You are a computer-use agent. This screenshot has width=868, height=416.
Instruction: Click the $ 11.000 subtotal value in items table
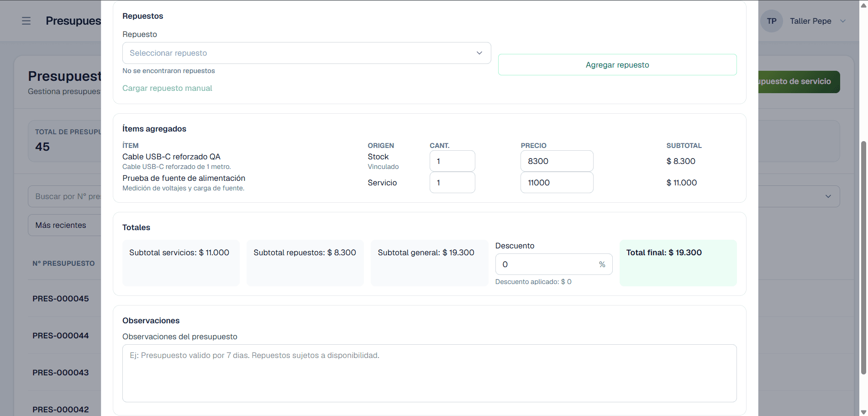[x=682, y=183]
